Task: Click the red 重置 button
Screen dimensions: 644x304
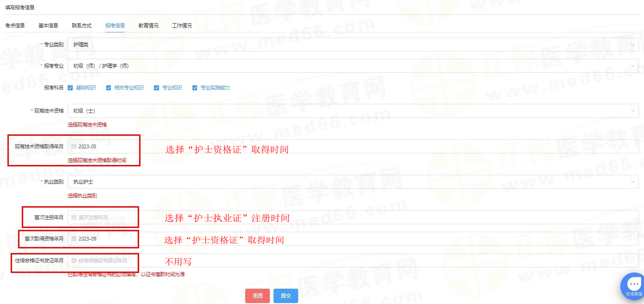Action: pyautogui.click(x=258, y=296)
